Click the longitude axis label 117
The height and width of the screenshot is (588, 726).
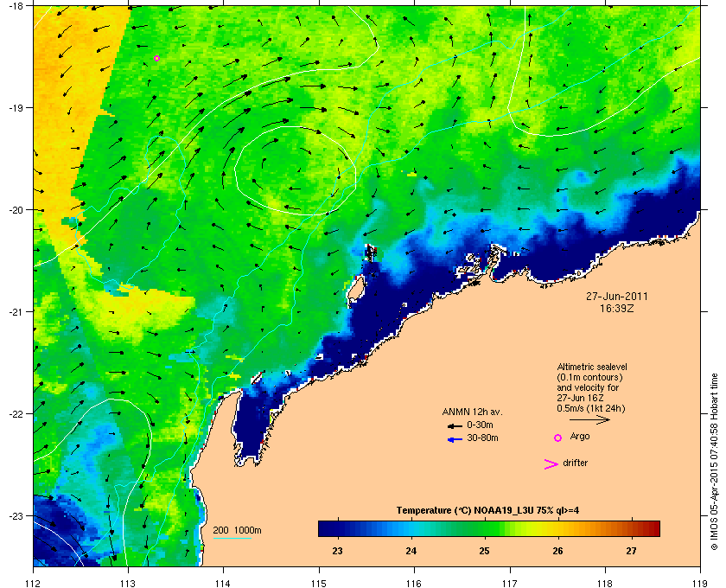(x=509, y=583)
